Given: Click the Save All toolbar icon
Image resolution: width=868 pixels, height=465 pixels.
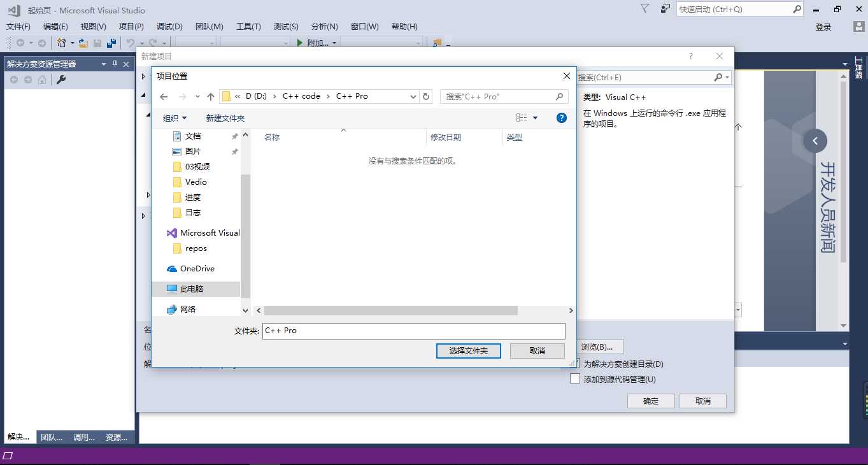Looking at the screenshot, I should tap(111, 43).
